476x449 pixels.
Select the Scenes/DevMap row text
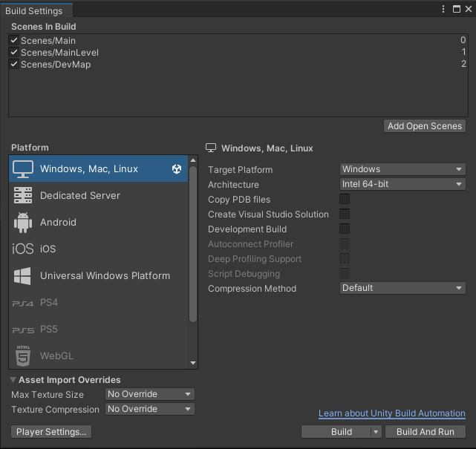click(56, 65)
